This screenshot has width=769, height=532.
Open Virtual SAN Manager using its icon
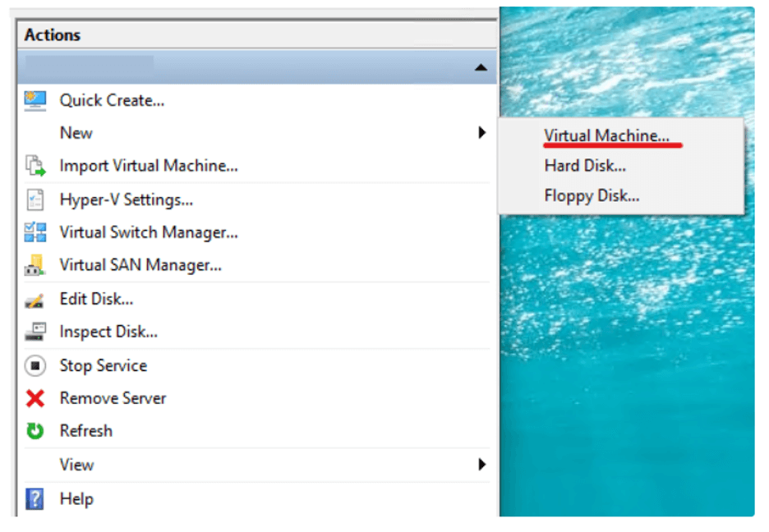pyautogui.click(x=35, y=265)
